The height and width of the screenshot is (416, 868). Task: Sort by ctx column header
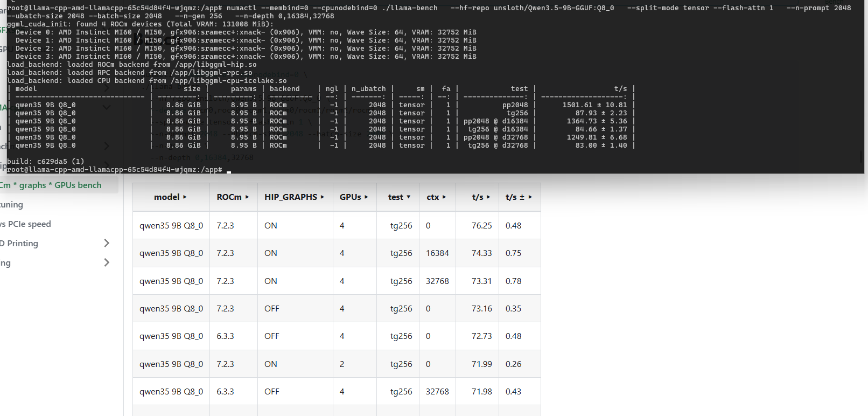[436, 197]
